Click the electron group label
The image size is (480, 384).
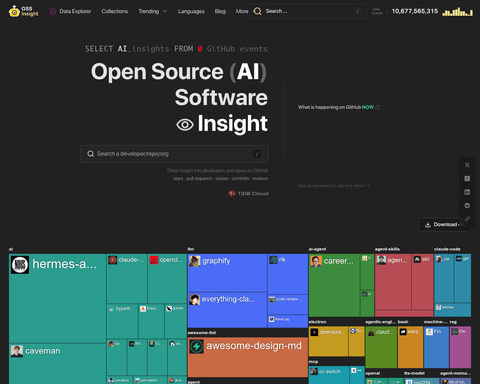317,322
